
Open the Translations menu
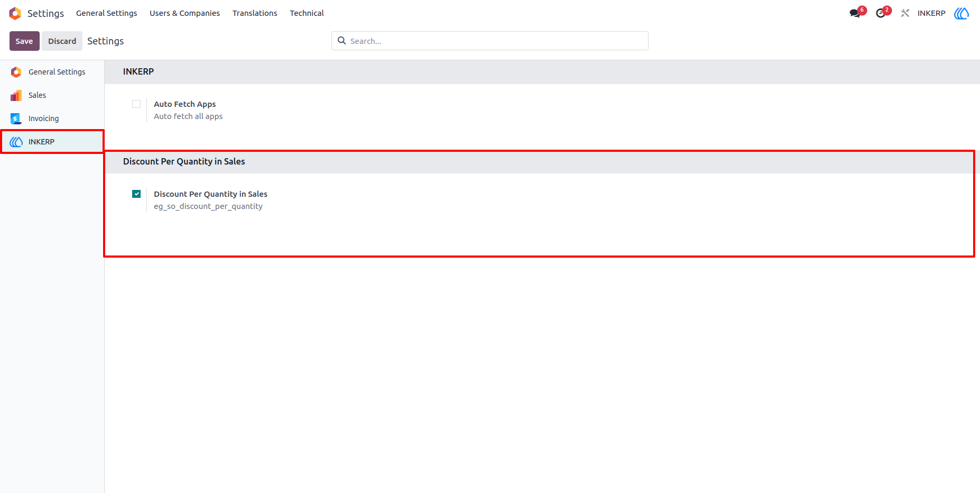click(x=255, y=13)
